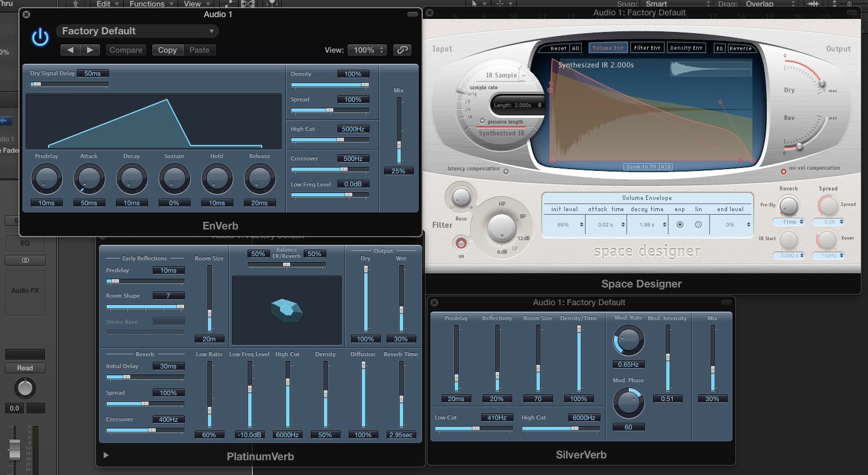Click the EnVerb Predelay knob
The image size is (868, 475).
(x=47, y=178)
